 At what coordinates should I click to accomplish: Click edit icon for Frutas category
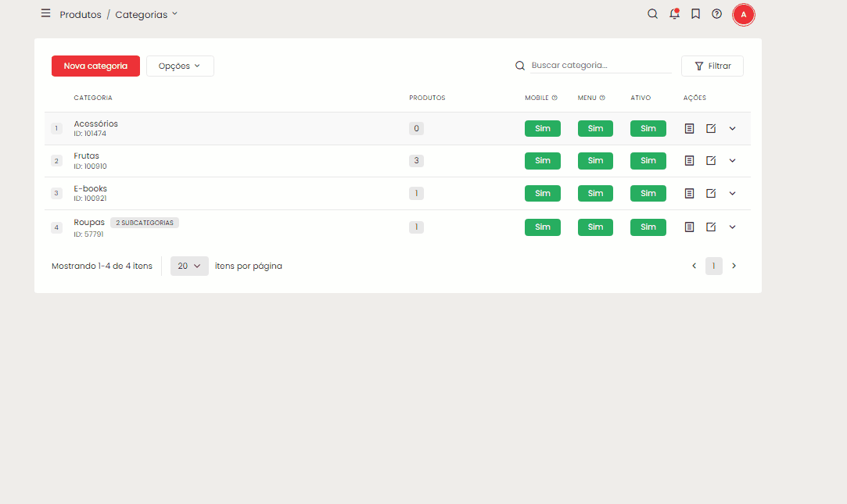point(711,161)
